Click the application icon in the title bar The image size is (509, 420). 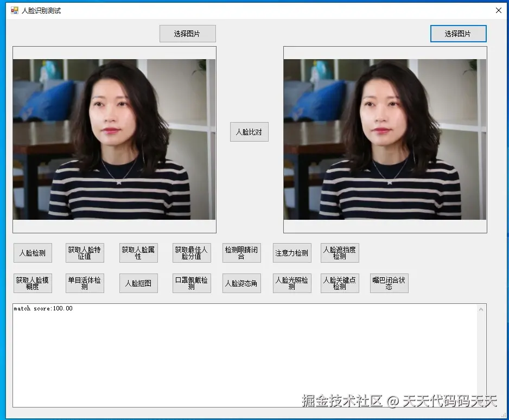pos(14,10)
